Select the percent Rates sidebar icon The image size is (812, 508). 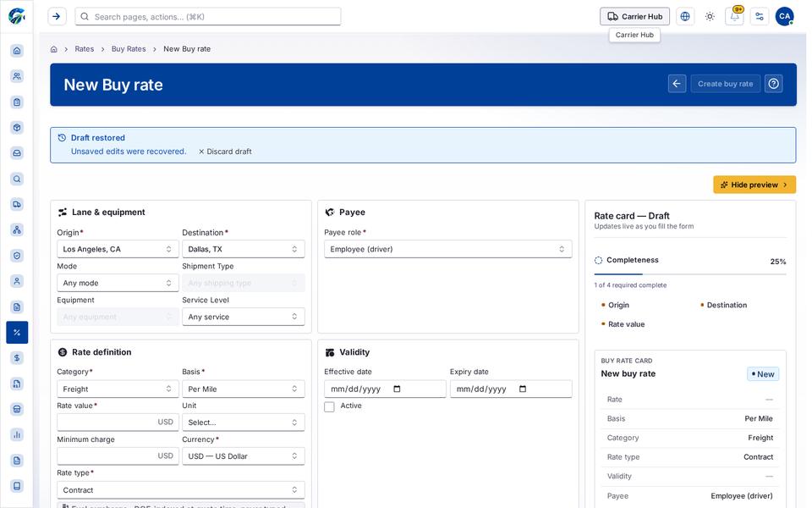(x=17, y=332)
